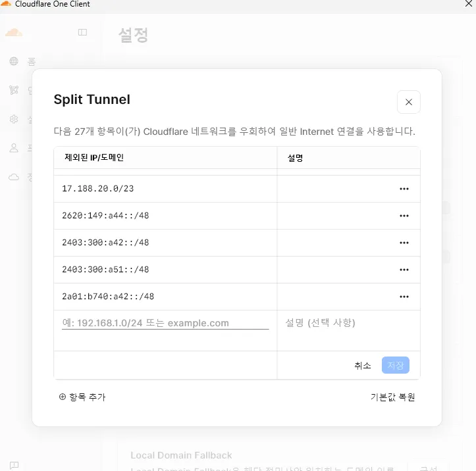Toggle the sidebar panel collapse icon
The height and width of the screenshot is (471, 476).
82,32
